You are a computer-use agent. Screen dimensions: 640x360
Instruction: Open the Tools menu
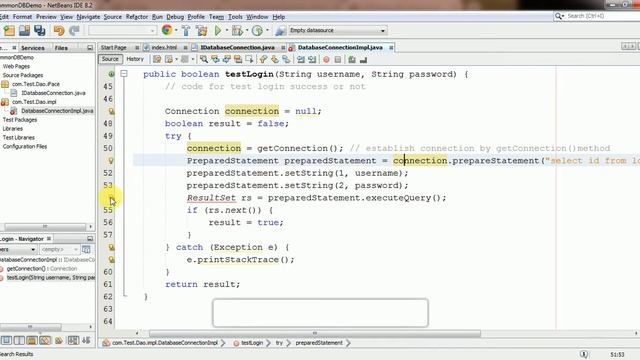[x=235, y=17]
